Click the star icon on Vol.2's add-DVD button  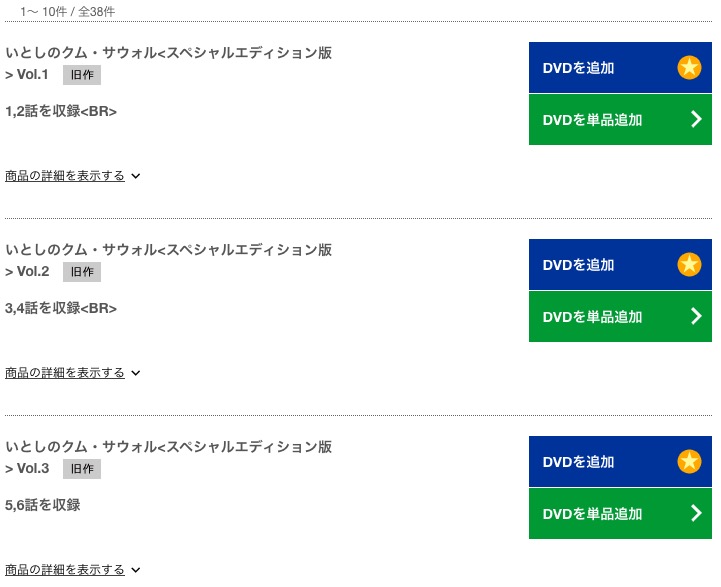pyautogui.click(x=689, y=264)
